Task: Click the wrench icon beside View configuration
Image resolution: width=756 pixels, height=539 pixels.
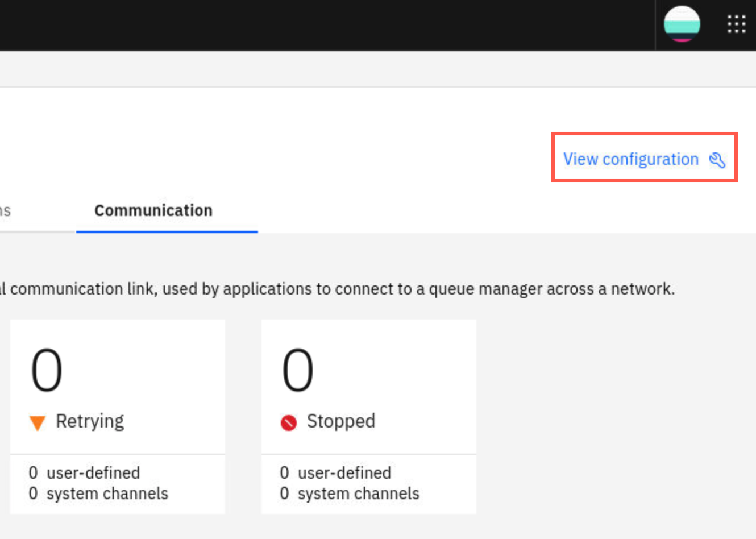Action: point(717,160)
